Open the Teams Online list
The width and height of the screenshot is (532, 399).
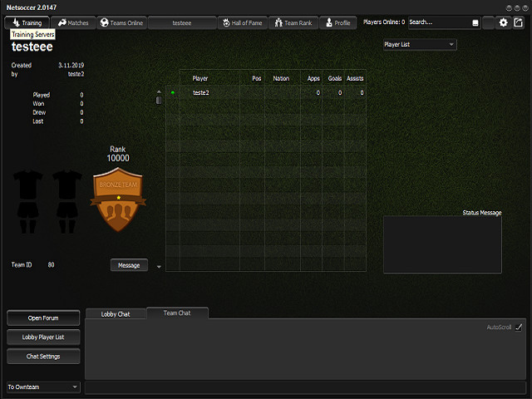tap(121, 22)
